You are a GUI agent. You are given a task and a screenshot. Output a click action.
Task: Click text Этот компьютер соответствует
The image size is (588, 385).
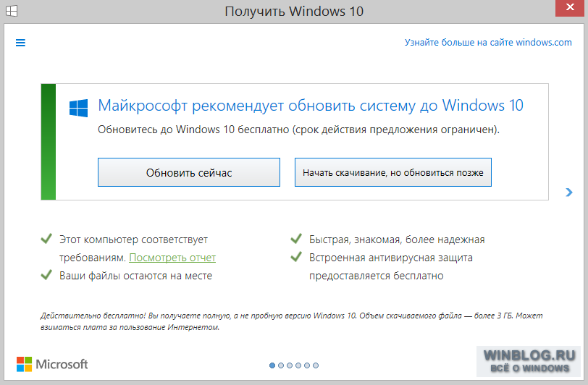pos(133,240)
